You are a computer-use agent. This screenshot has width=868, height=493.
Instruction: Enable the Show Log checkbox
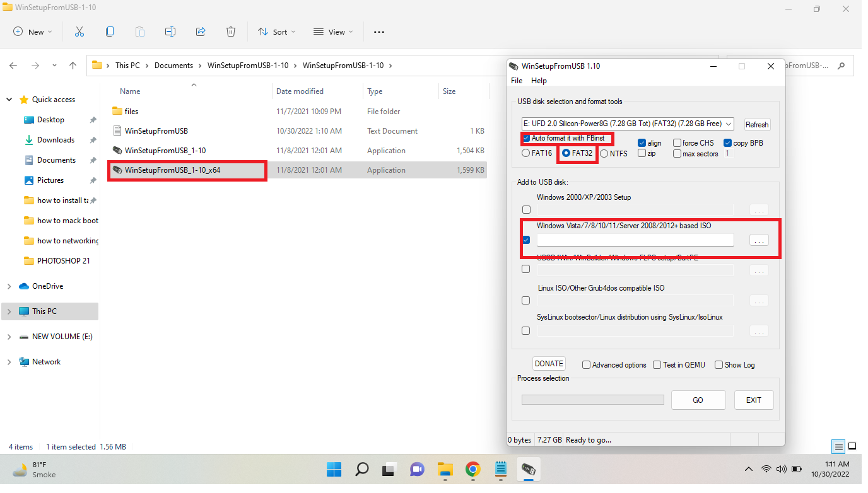click(x=718, y=365)
